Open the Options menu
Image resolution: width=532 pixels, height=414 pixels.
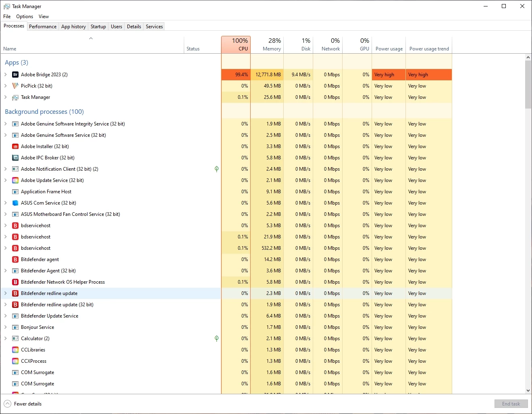pos(25,17)
